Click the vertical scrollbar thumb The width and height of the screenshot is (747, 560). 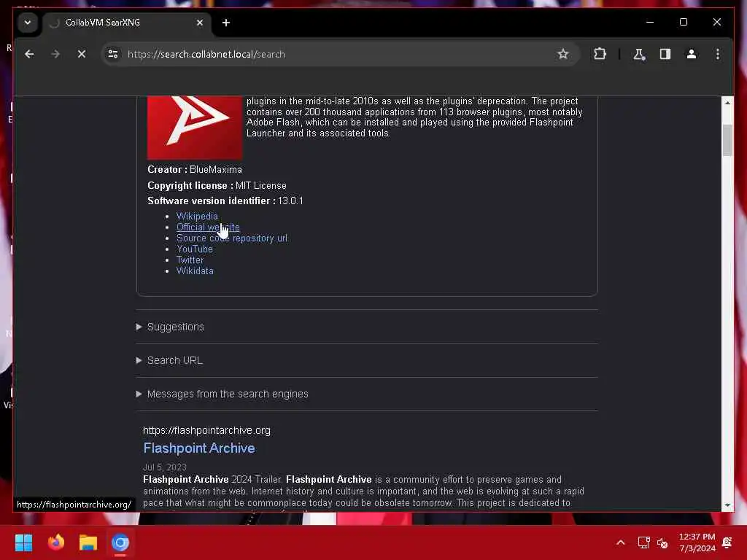coord(727,140)
